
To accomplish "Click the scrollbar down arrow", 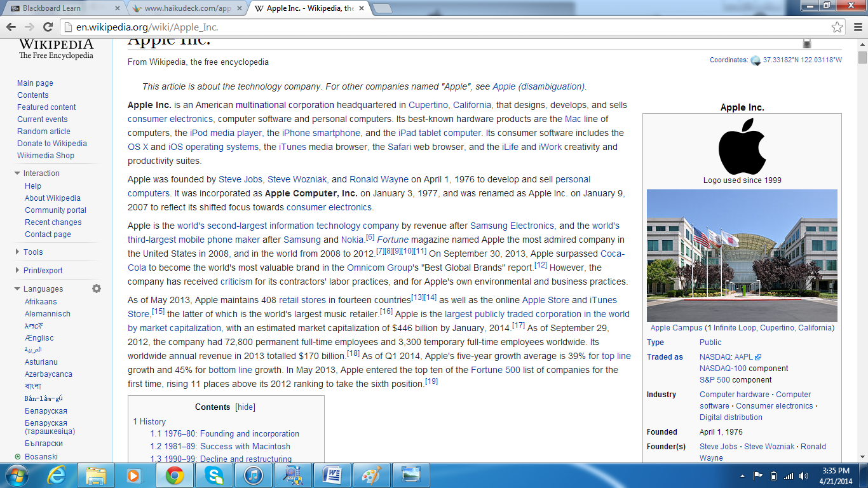I will coord(862,456).
